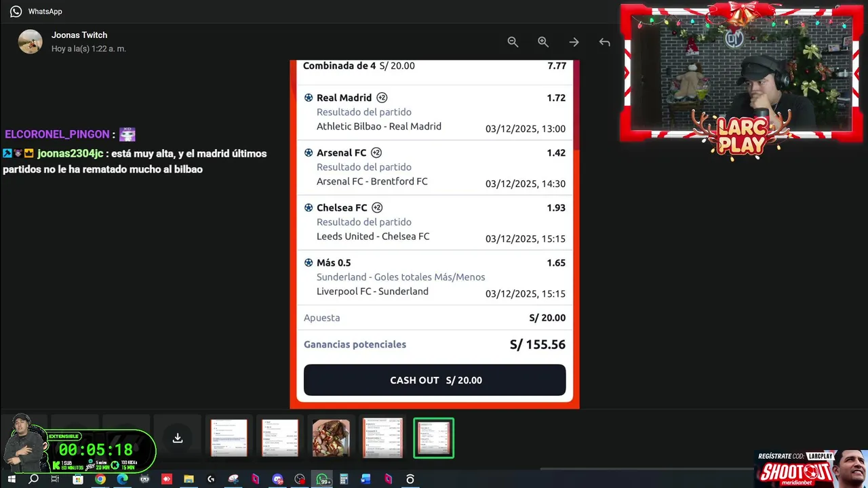Image resolution: width=868 pixels, height=488 pixels.
Task: Click the Ganancias potenciales label
Action: pyautogui.click(x=355, y=344)
